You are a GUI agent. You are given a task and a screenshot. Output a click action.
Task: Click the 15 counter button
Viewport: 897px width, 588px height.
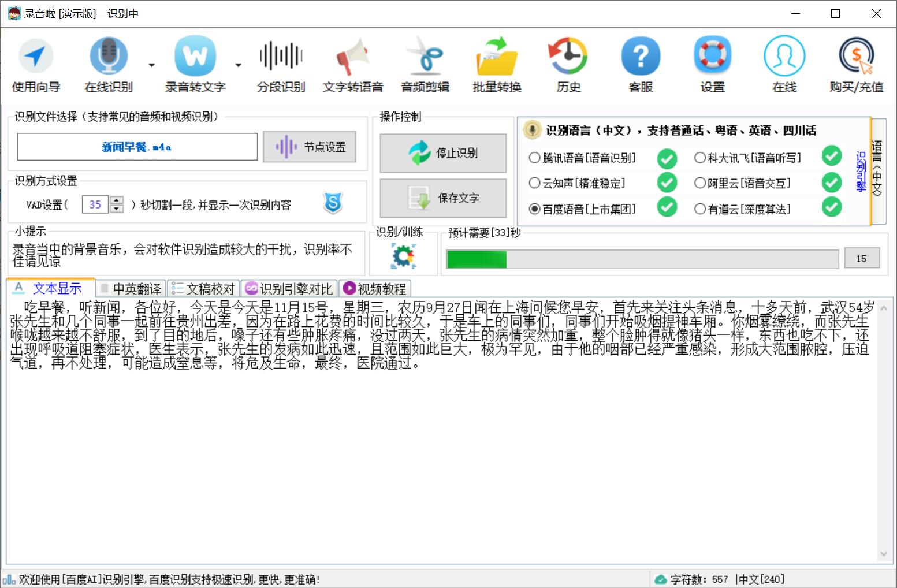coord(862,259)
